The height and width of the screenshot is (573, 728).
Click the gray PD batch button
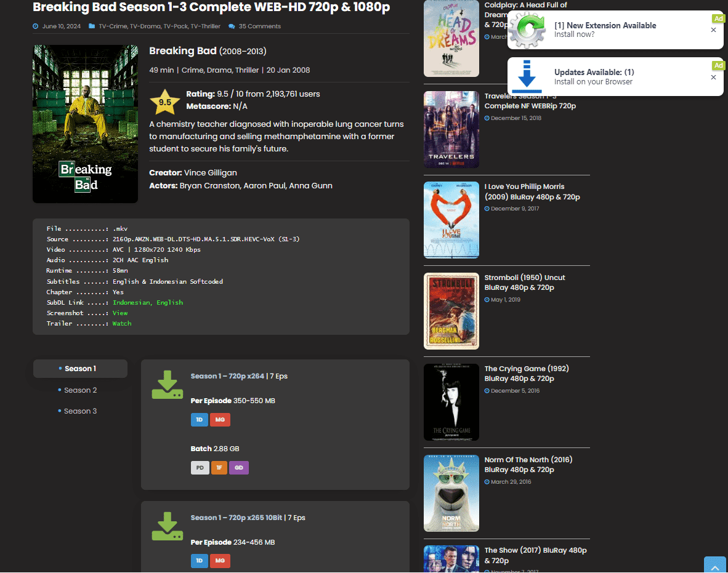[200, 468]
